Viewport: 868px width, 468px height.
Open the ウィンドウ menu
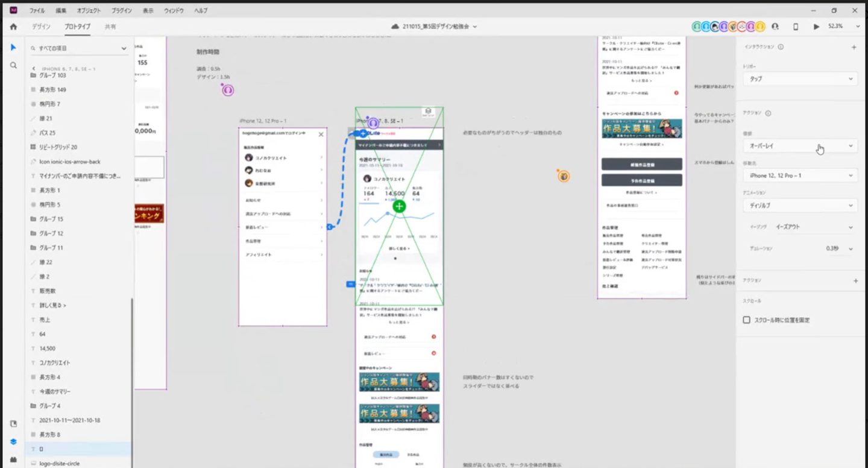[174, 11]
